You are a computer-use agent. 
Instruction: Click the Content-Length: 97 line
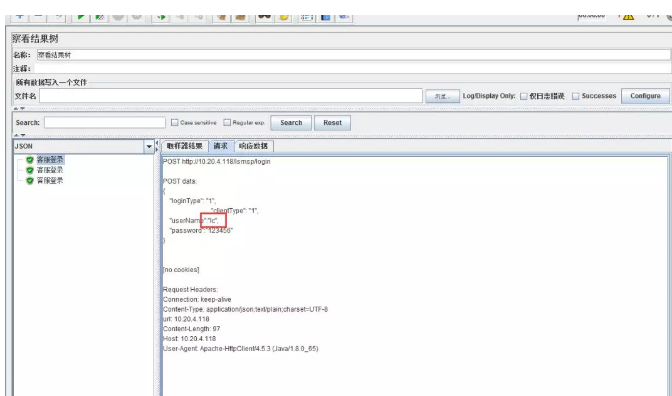pyautogui.click(x=191, y=329)
